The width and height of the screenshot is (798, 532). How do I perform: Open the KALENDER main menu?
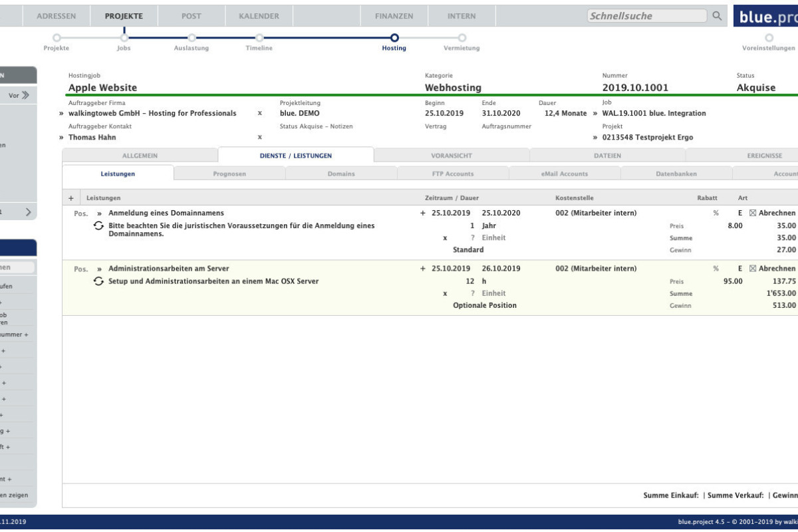coord(259,16)
